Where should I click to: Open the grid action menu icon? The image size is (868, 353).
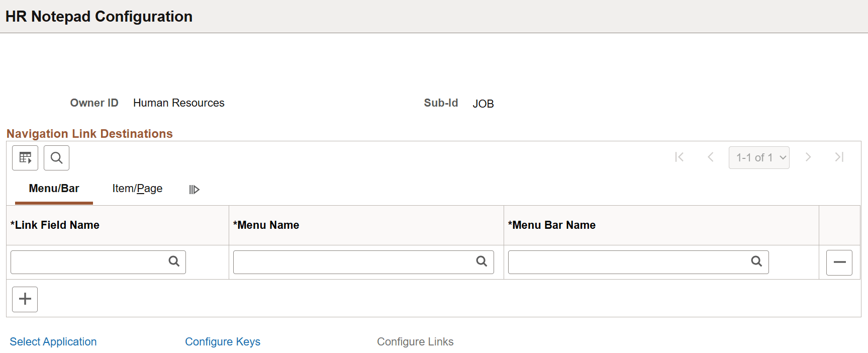[x=25, y=157]
